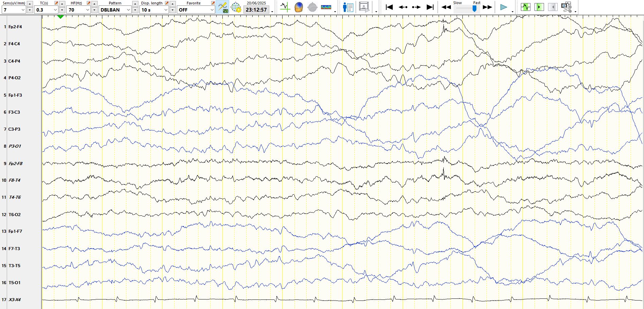Jump to the end of the recording
The image size is (644, 309).
coord(430,7)
